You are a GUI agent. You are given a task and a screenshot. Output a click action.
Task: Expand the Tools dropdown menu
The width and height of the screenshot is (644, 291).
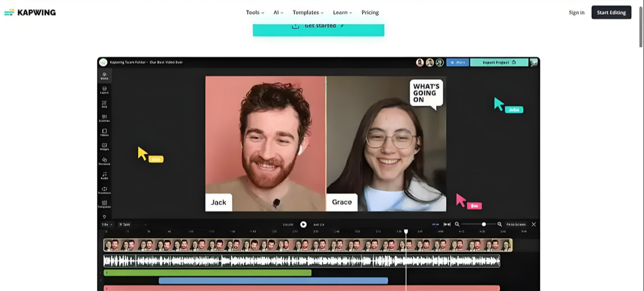pos(255,13)
